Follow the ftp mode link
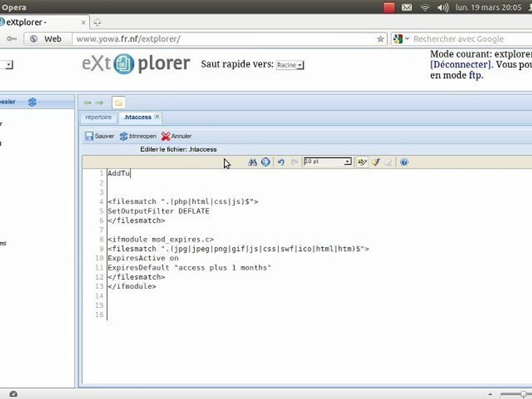Viewport: 532px width, 399px height. [x=475, y=75]
